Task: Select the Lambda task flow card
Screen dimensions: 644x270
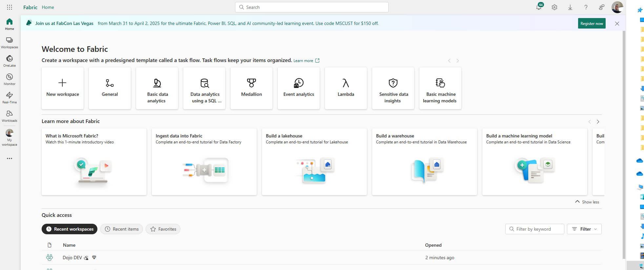Action: point(346,88)
